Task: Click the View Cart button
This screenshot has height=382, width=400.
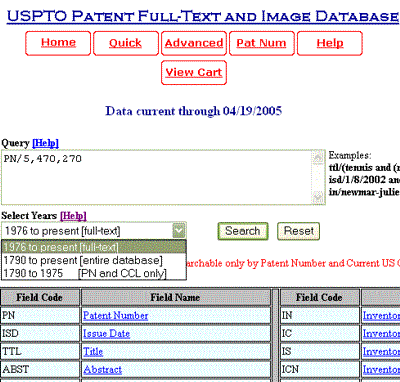Action: 194,72
